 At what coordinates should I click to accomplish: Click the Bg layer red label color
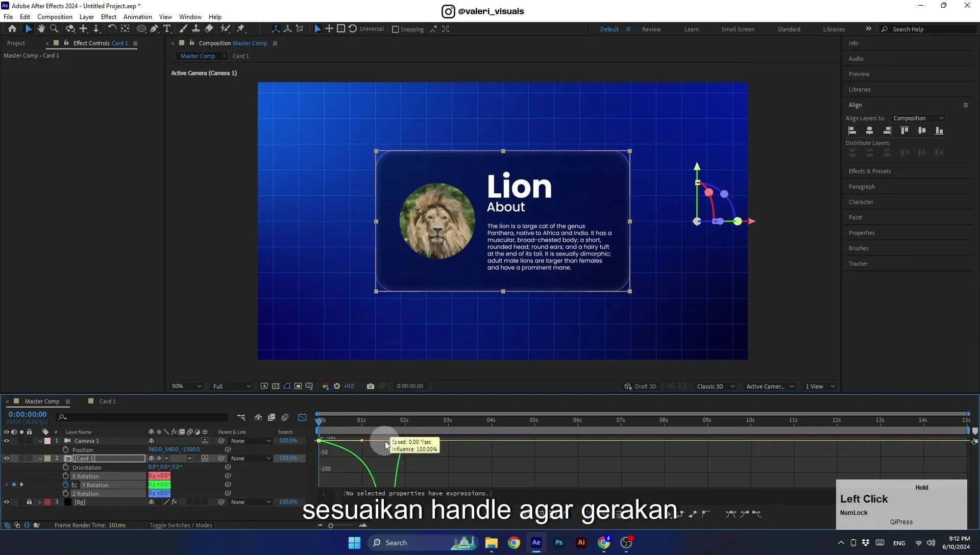(47, 502)
